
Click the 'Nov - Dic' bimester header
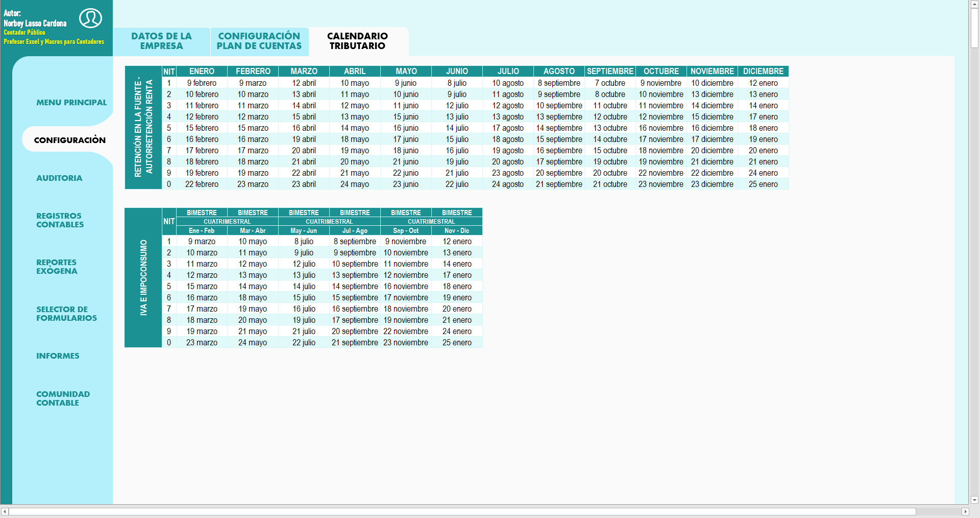(457, 231)
